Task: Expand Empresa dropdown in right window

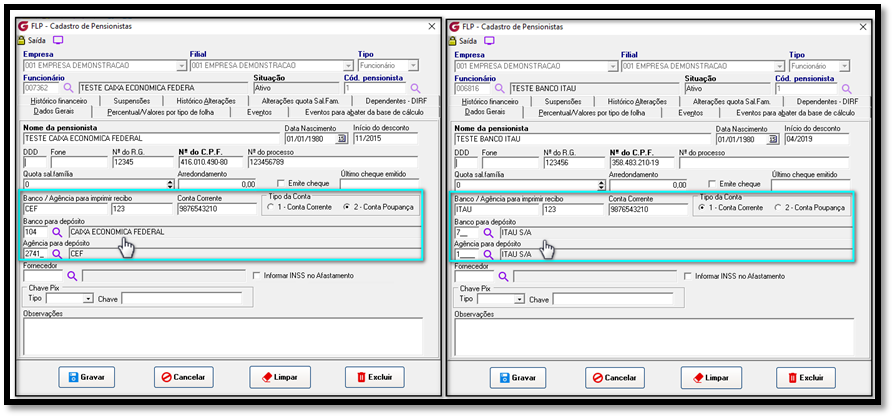Action: (612, 66)
